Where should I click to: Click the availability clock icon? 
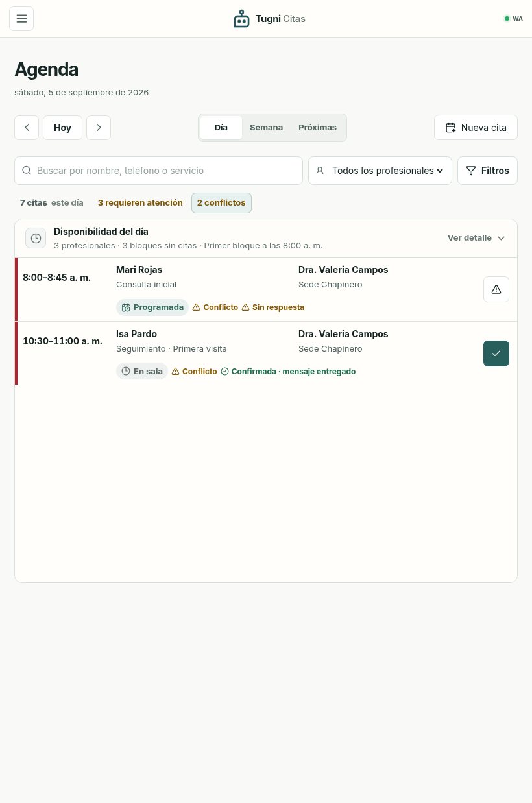coord(36,238)
